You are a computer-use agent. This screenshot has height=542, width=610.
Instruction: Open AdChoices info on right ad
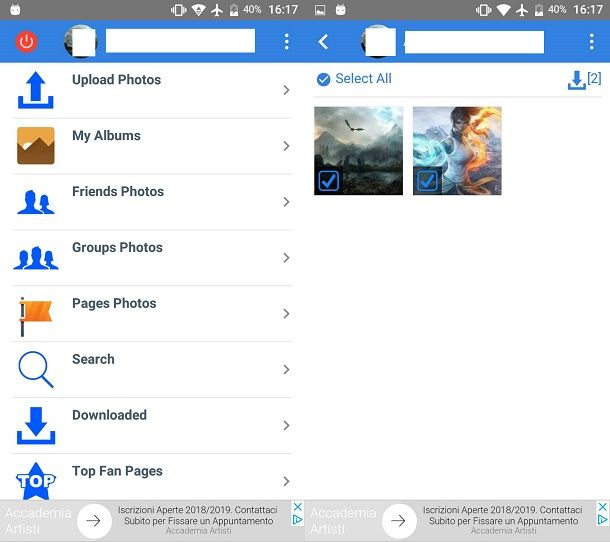point(602,519)
